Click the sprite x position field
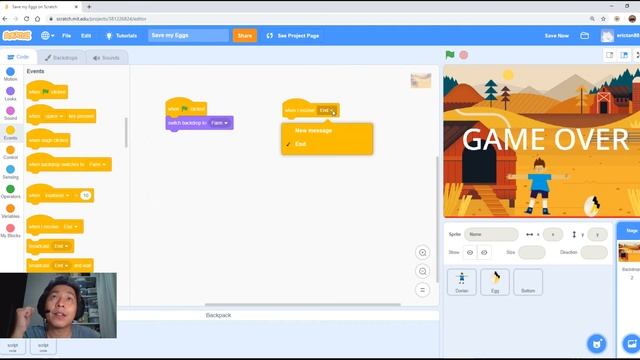The width and height of the screenshot is (640, 360). 553,234
